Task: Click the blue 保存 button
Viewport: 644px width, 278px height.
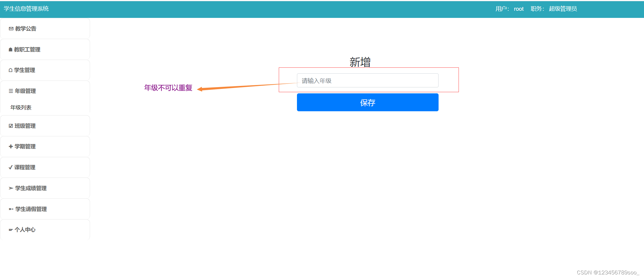Action: [368, 102]
